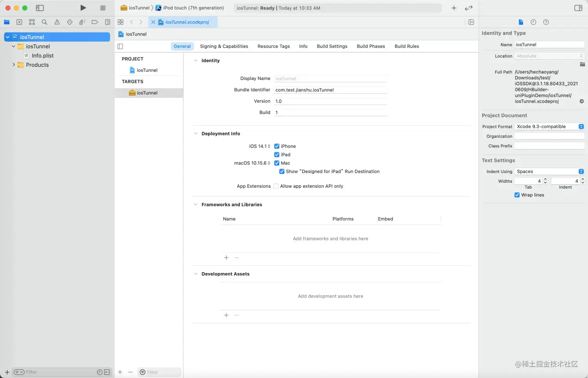
Task: Open the Indent Using dropdown
Action: click(x=550, y=171)
